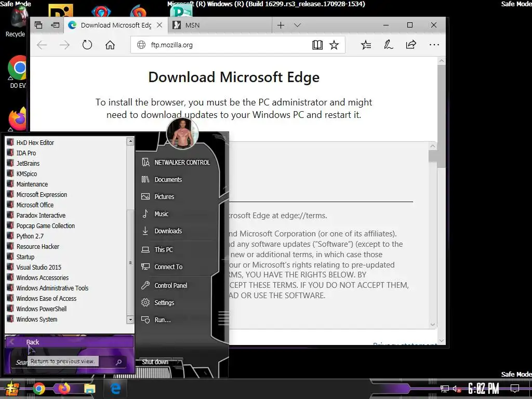This screenshot has height=399, width=532.
Task: Close the Download Microsoft Edge tab
Action: click(159, 25)
